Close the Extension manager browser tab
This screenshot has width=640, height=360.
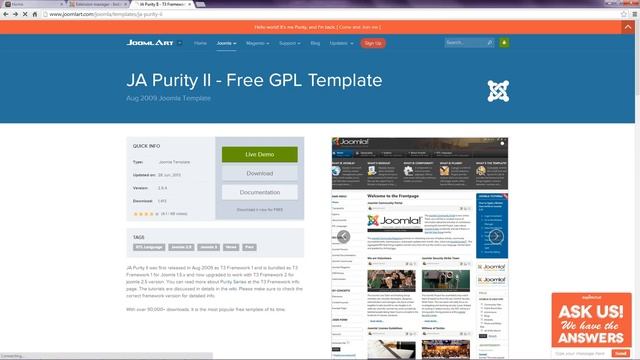[125, 4]
